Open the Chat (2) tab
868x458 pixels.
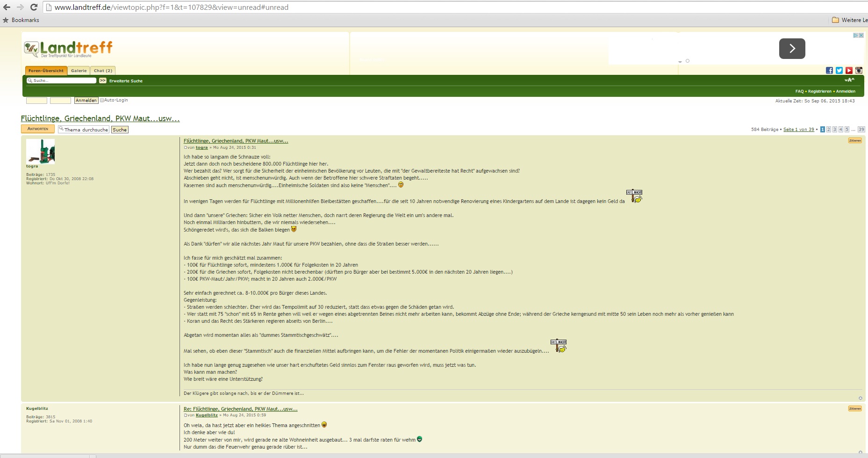pos(103,71)
